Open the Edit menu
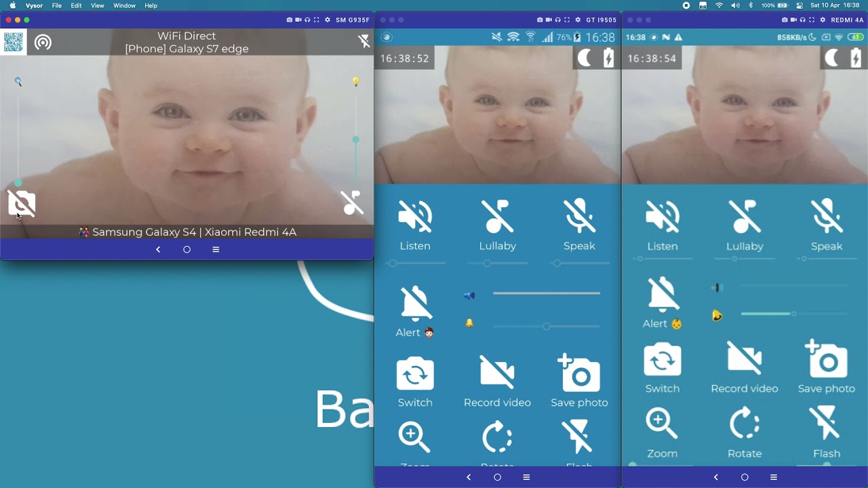The height and width of the screenshot is (488, 868). (x=77, y=5)
